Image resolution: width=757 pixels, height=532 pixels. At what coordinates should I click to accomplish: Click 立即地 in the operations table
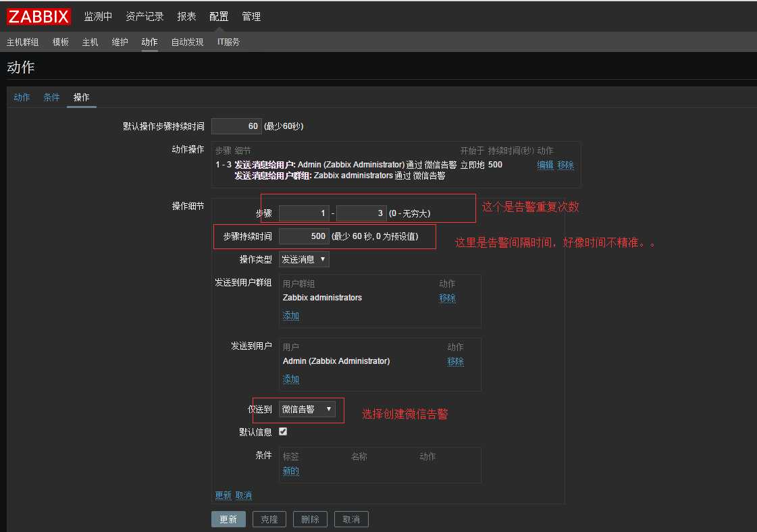pos(472,165)
